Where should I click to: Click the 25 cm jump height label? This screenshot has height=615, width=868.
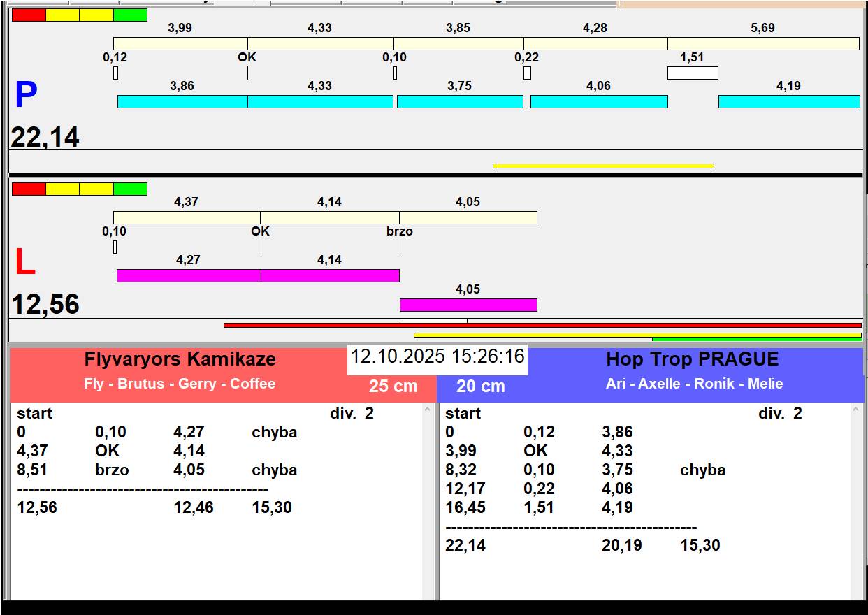(x=393, y=386)
